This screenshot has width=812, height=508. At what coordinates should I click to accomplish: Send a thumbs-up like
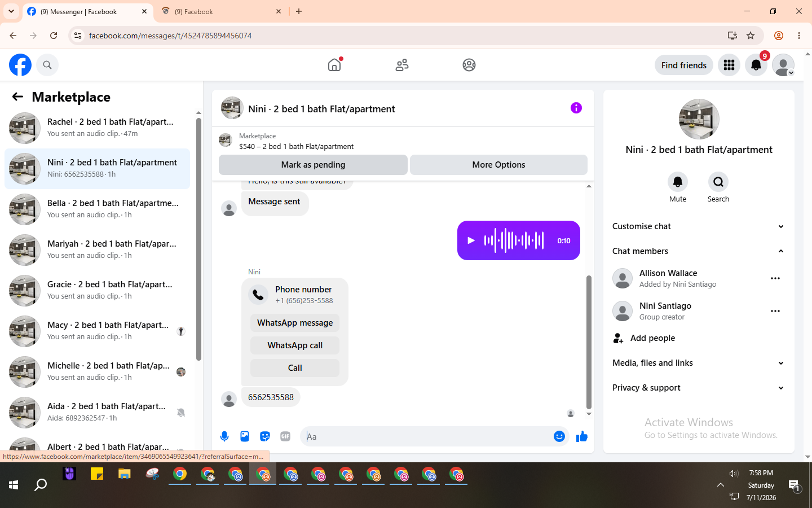point(582,436)
